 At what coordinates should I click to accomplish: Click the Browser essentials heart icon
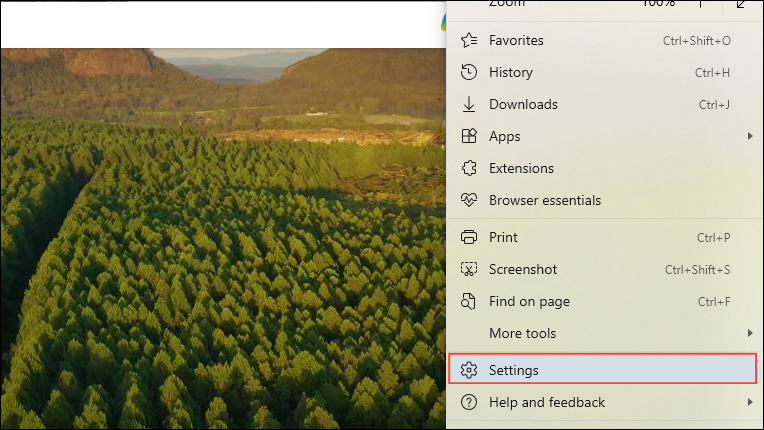(x=469, y=200)
